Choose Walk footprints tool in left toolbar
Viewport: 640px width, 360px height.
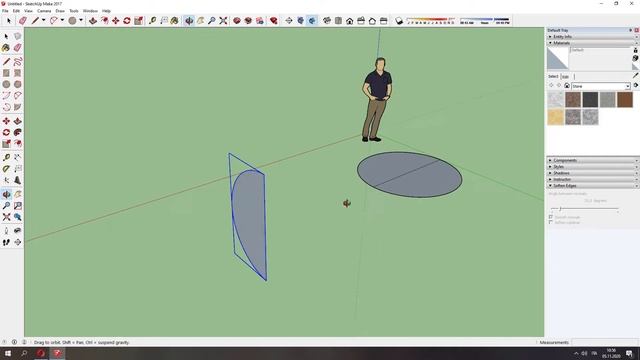pyautogui.click(x=6, y=242)
